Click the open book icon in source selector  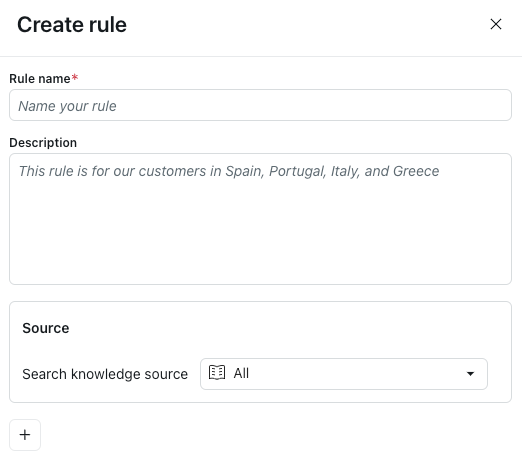pos(217,373)
